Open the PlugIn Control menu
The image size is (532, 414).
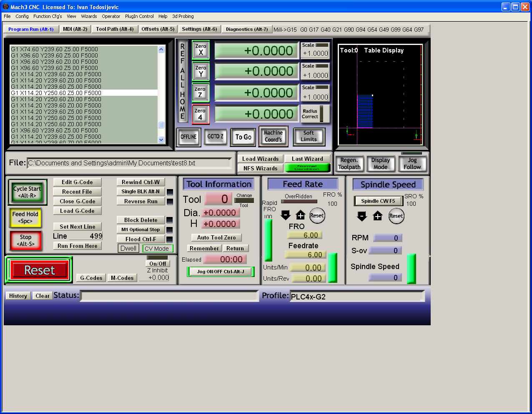pos(139,16)
